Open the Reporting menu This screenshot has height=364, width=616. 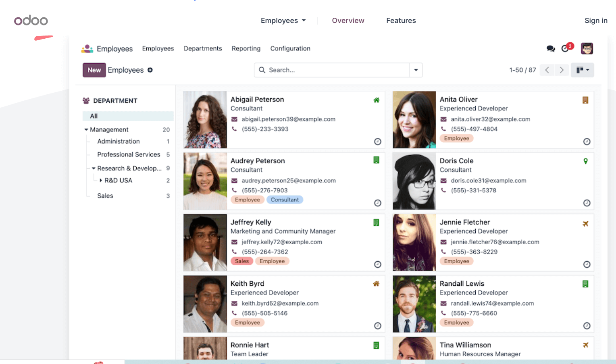246,49
